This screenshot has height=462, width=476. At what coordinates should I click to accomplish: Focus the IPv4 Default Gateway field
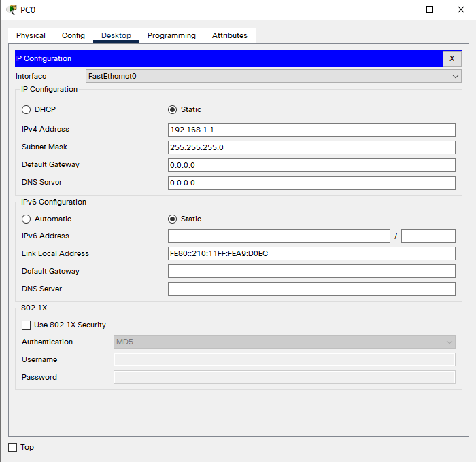coord(311,165)
